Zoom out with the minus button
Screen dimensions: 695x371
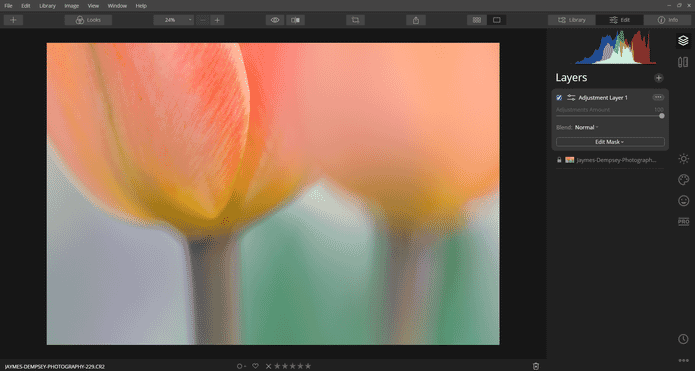[x=202, y=20]
